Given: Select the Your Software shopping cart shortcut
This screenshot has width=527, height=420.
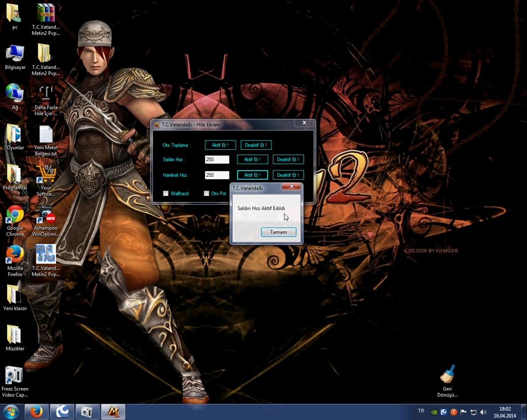Looking at the screenshot, I should [x=46, y=180].
